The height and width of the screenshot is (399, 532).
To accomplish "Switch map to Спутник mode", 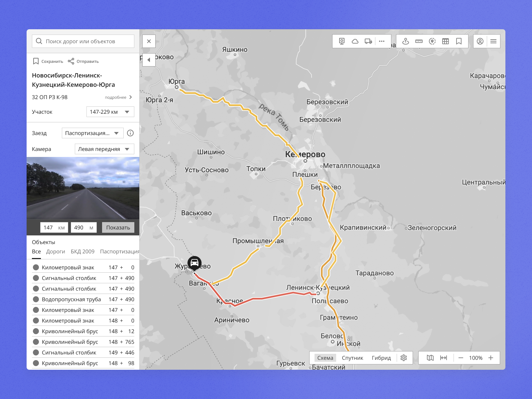I will tap(352, 358).
